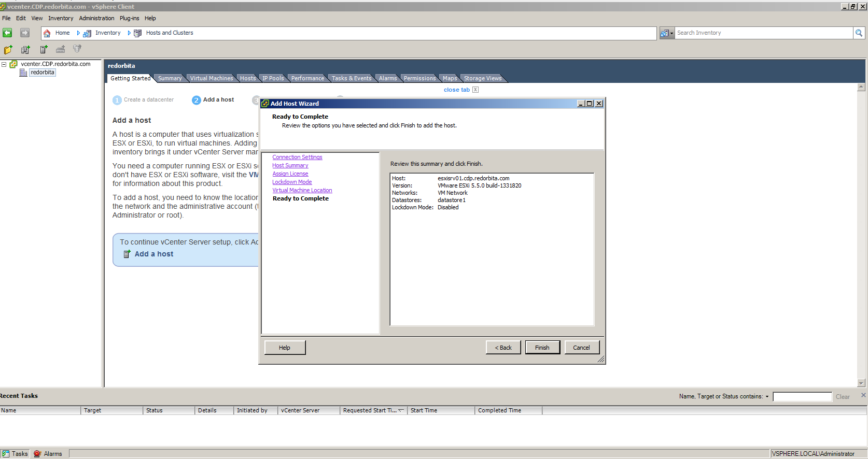Click the Add Host toolbar icon
Screen dimensions: 868x459
click(x=44, y=49)
